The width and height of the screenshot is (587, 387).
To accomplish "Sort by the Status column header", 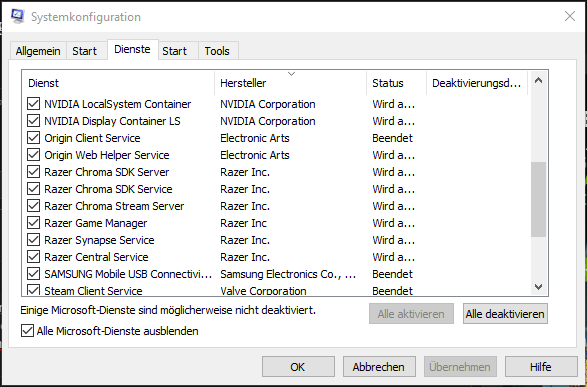I will [x=396, y=83].
